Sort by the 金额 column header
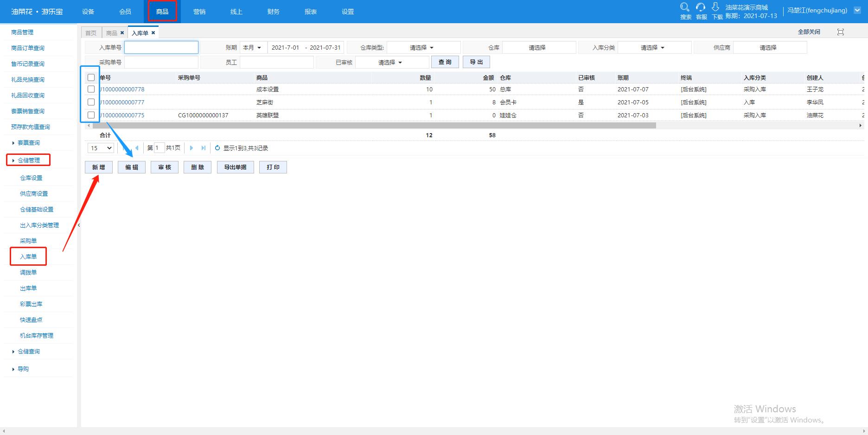The width and height of the screenshot is (868, 435). click(x=489, y=77)
